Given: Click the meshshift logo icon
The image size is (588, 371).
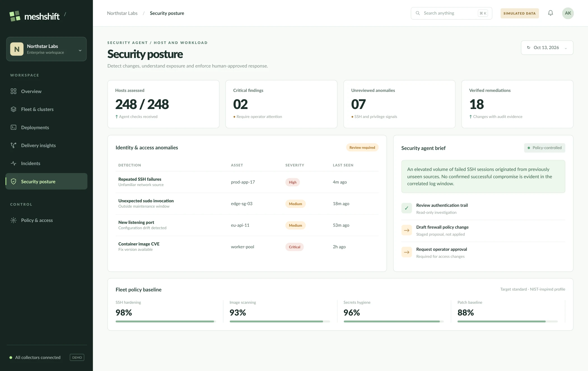Looking at the screenshot, I should tap(15, 16).
